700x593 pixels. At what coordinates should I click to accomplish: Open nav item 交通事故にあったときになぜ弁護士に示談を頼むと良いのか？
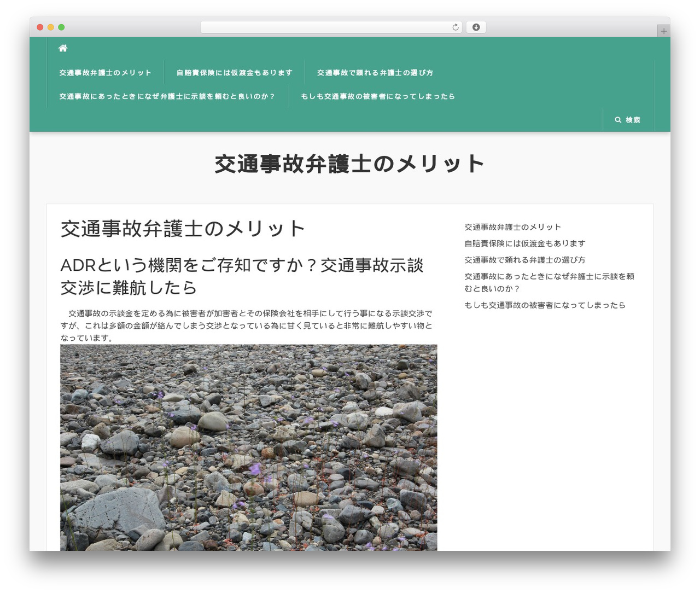pos(167,96)
